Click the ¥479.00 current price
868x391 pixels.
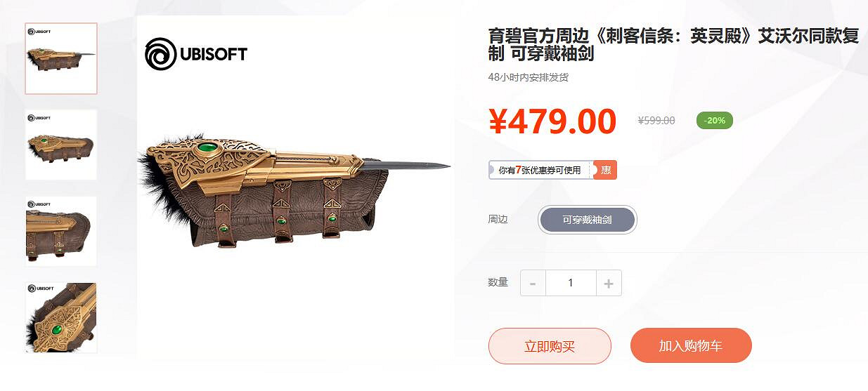pos(552,121)
